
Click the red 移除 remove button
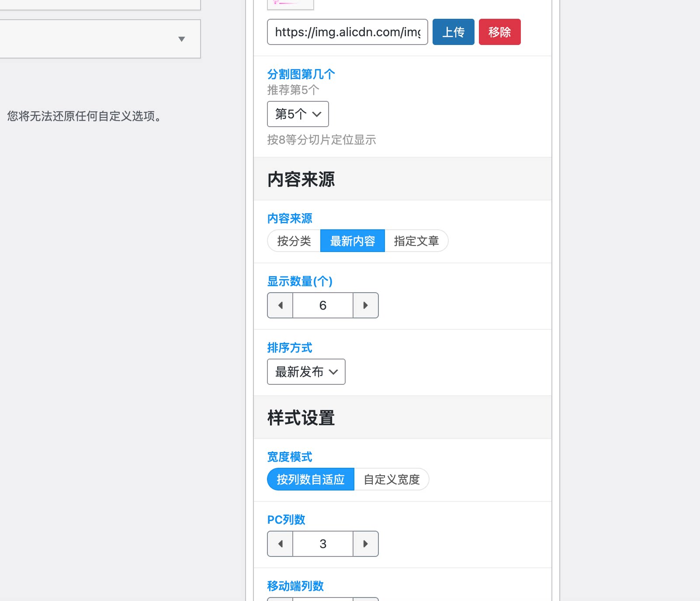tap(499, 31)
